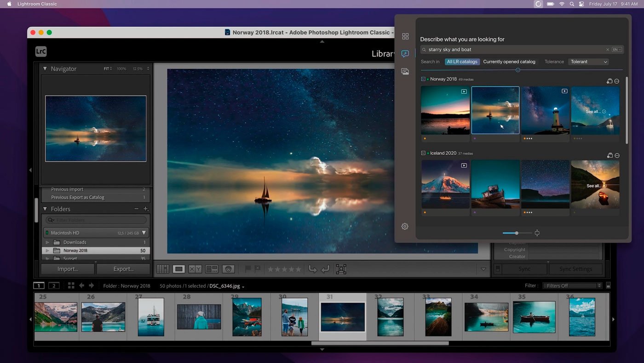Set the star rating in toolbar

click(284, 269)
